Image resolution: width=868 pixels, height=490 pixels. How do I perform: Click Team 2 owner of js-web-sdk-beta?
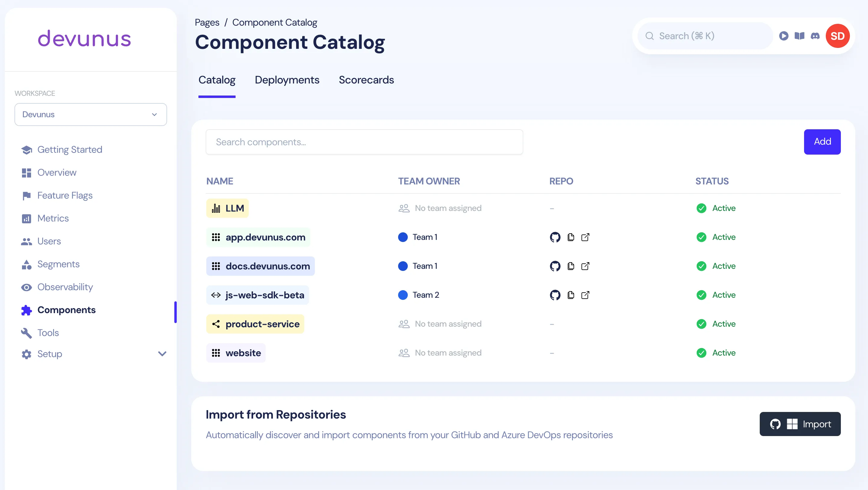coord(426,295)
